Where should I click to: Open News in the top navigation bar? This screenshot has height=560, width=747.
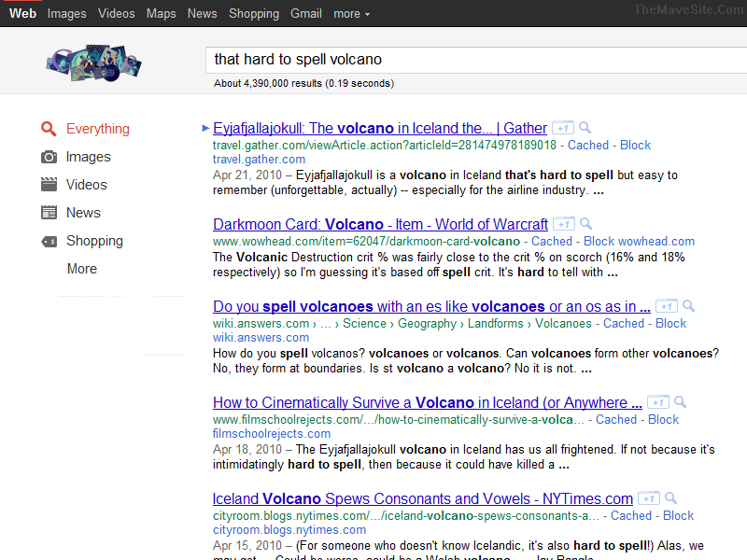[x=202, y=13]
